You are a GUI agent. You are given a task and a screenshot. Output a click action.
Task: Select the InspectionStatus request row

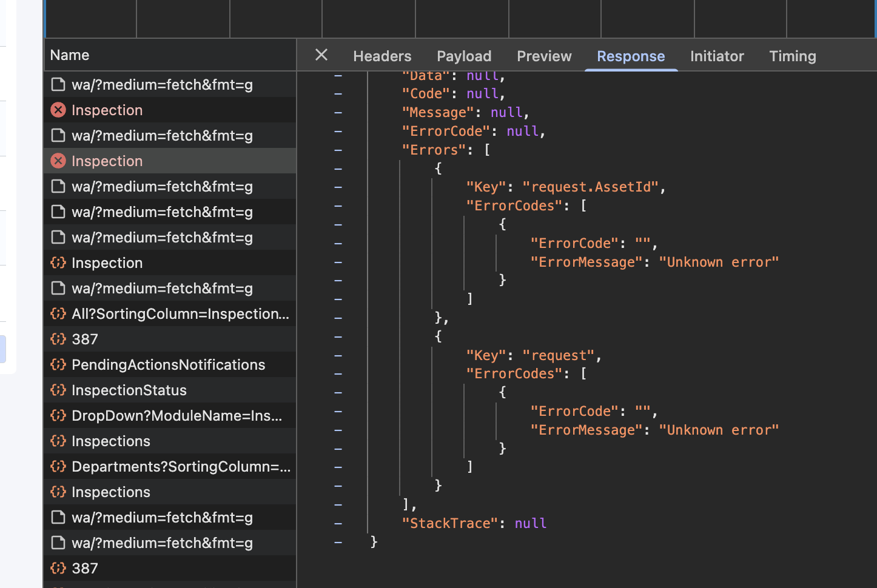(x=129, y=390)
